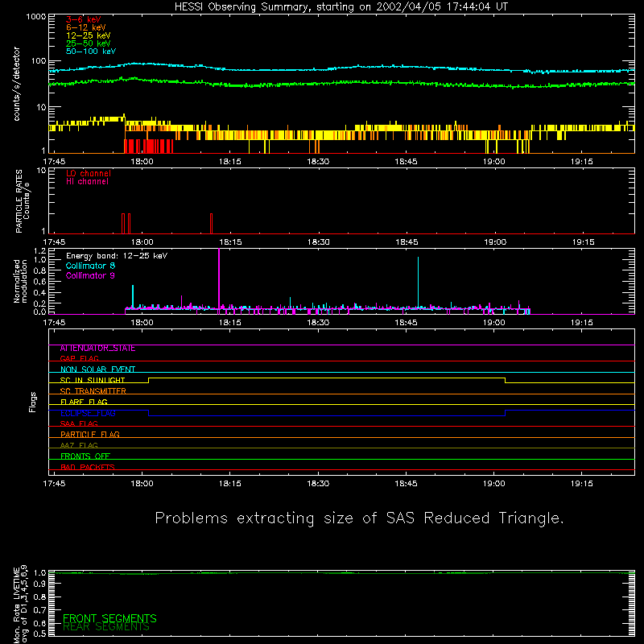This screenshot has height=644, width=644.
Task: Select the red 3-6 keV legend label
Action: coord(84,19)
